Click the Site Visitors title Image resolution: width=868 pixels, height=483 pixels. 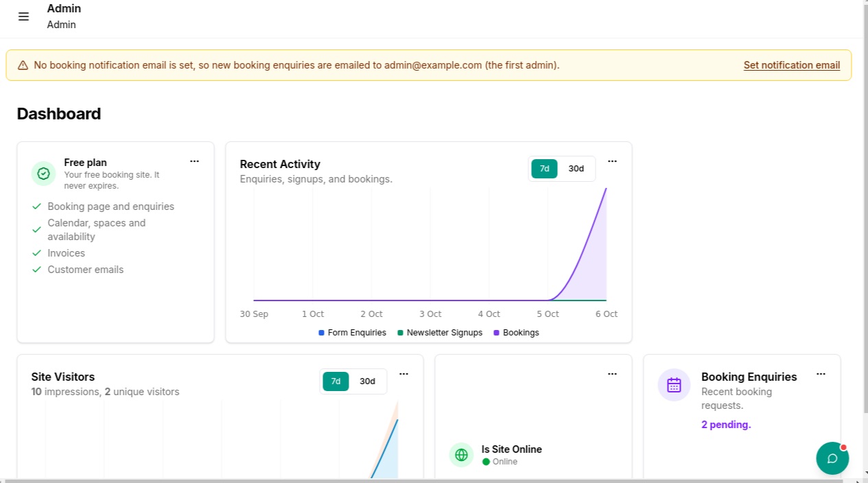(x=63, y=377)
